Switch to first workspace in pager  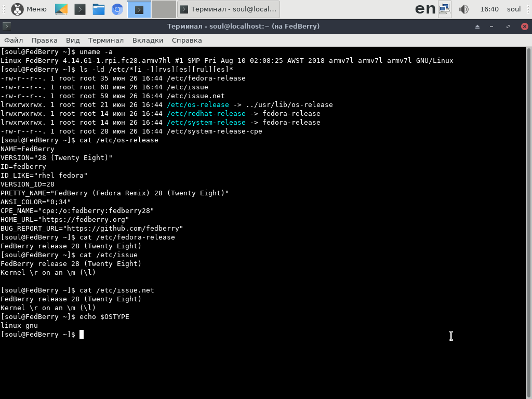pyautogui.click(x=139, y=9)
